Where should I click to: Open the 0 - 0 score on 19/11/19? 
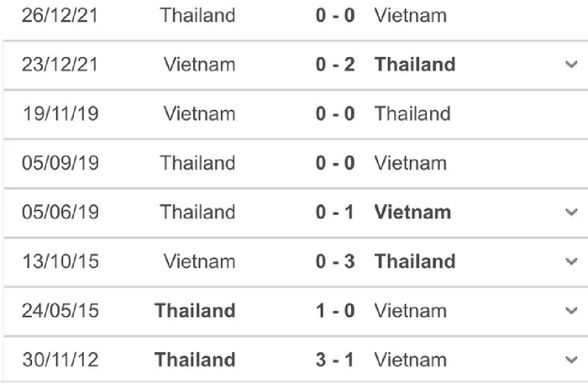coord(335,113)
